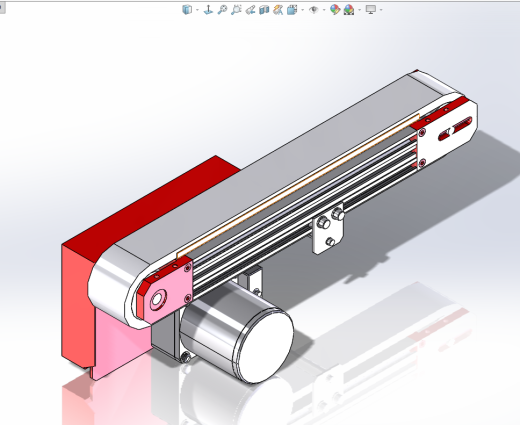Click the Dynamic Annotation Views icon
This screenshot has height=425, width=520.
tap(278, 9)
